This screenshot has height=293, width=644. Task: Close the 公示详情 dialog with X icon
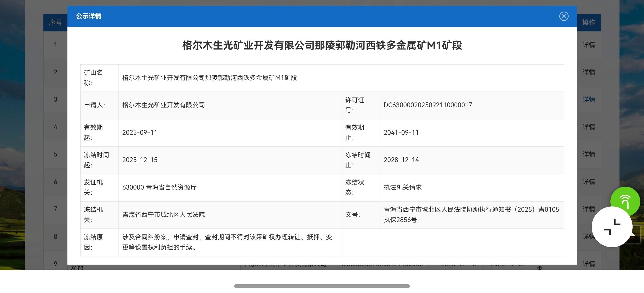(x=564, y=16)
